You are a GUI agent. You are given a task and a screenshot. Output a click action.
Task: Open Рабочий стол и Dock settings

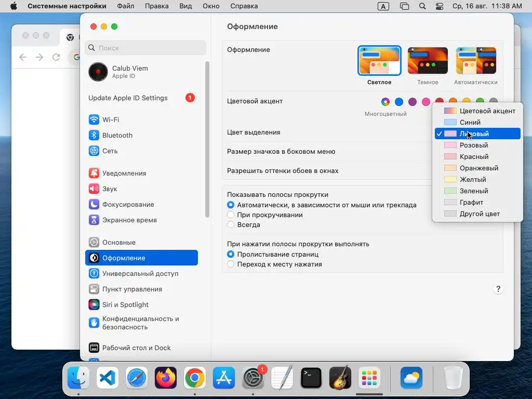click(141, 348)
